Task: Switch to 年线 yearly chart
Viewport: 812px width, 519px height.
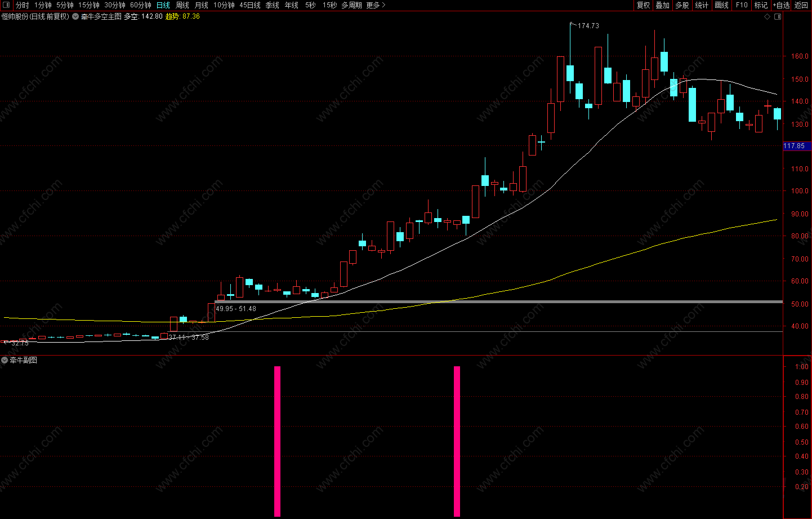Action: coord(292,5)
